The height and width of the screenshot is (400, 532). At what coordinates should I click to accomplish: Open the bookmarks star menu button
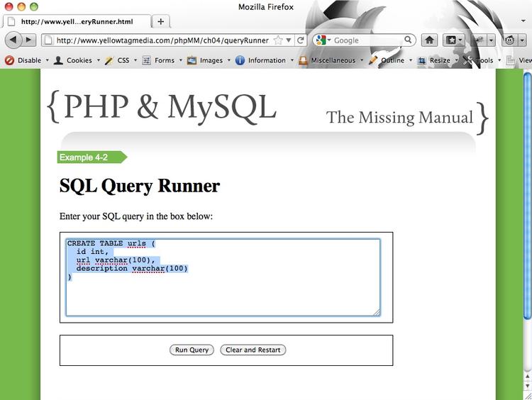pyautogui.click(x=454, y=40)
